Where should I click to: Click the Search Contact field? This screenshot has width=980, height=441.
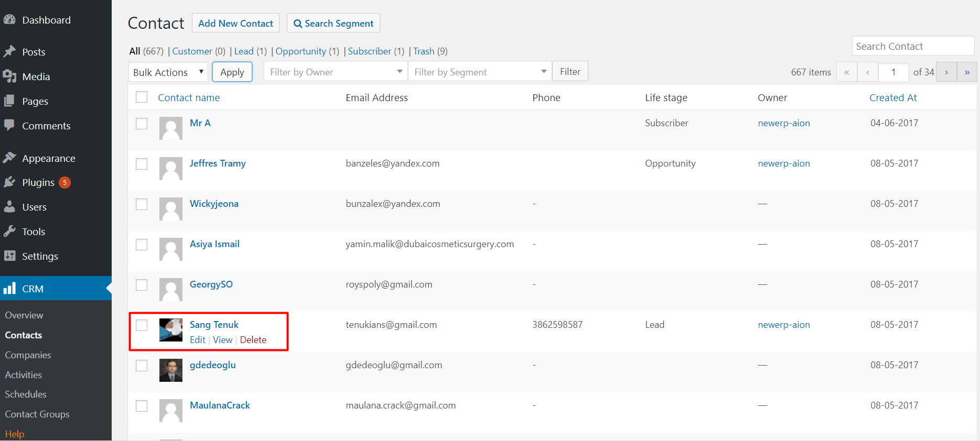pos(913,46)
